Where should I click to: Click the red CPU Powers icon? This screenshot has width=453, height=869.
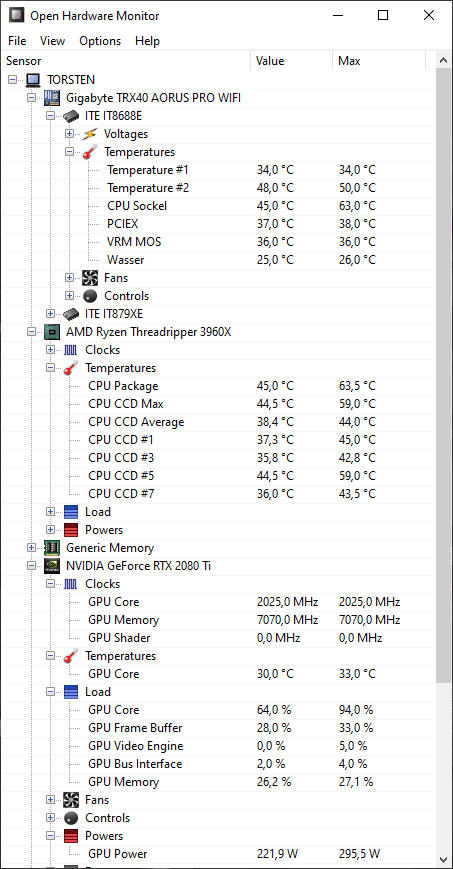point(70,530)
